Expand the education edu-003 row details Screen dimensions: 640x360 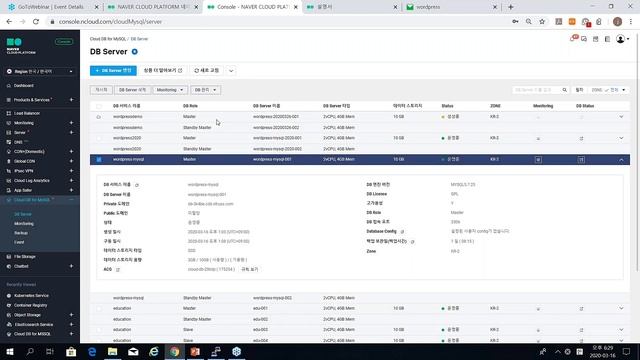click(621, 330)
